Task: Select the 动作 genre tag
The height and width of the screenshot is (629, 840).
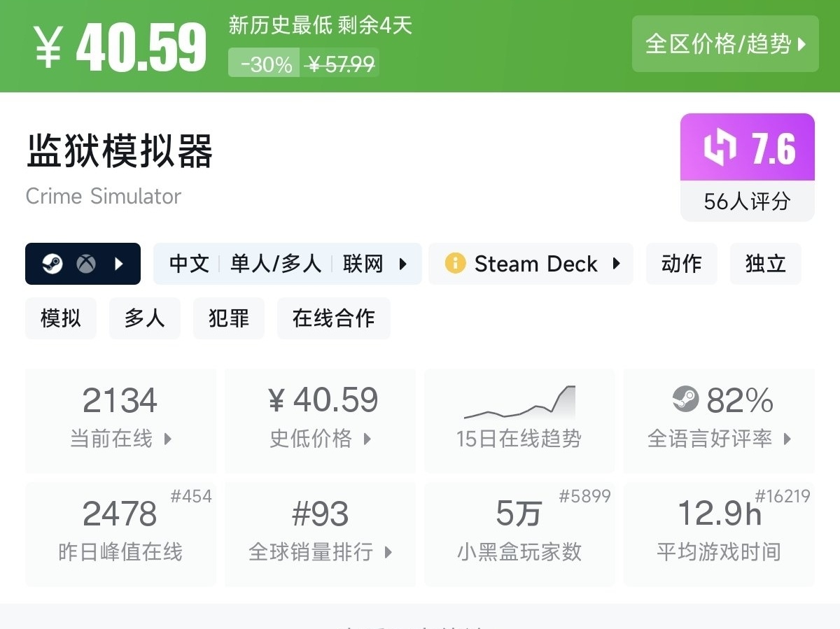Action: click(x=681, y=264)
